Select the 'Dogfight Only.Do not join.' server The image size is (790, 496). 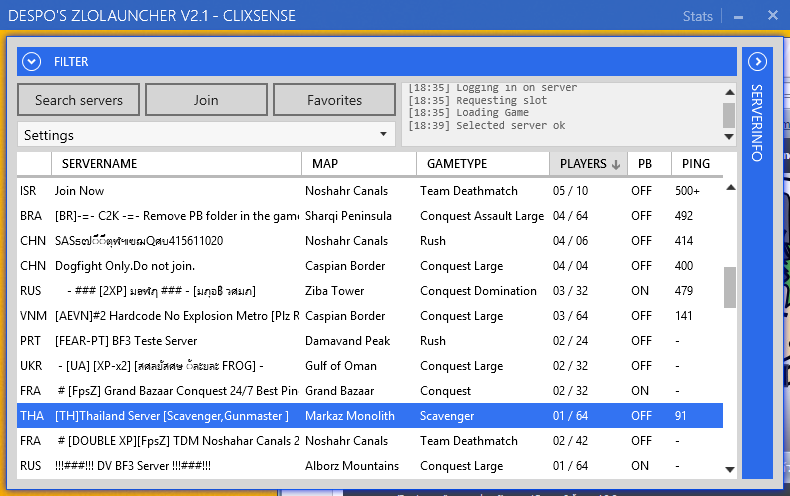pyautogui.click(x=370, y=266)
